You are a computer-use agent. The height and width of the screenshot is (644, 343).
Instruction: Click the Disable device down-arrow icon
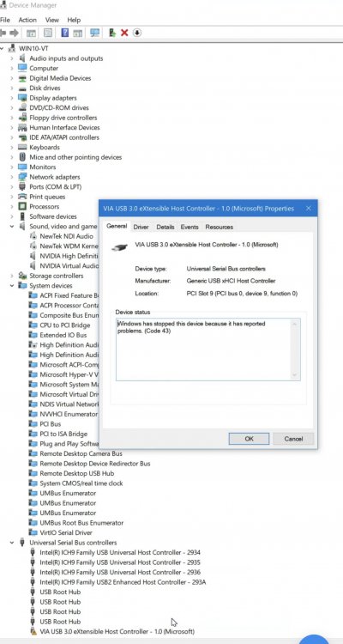(x=137, y=33)
